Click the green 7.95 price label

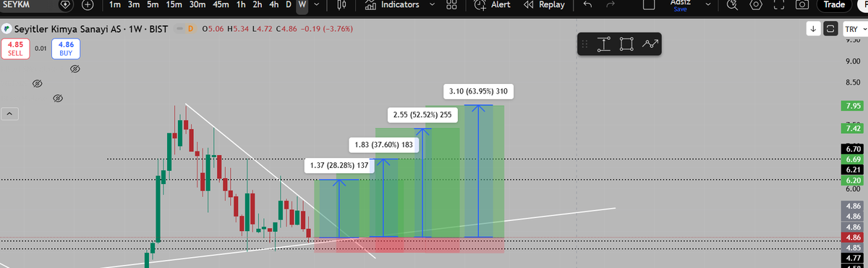point(854,106)
